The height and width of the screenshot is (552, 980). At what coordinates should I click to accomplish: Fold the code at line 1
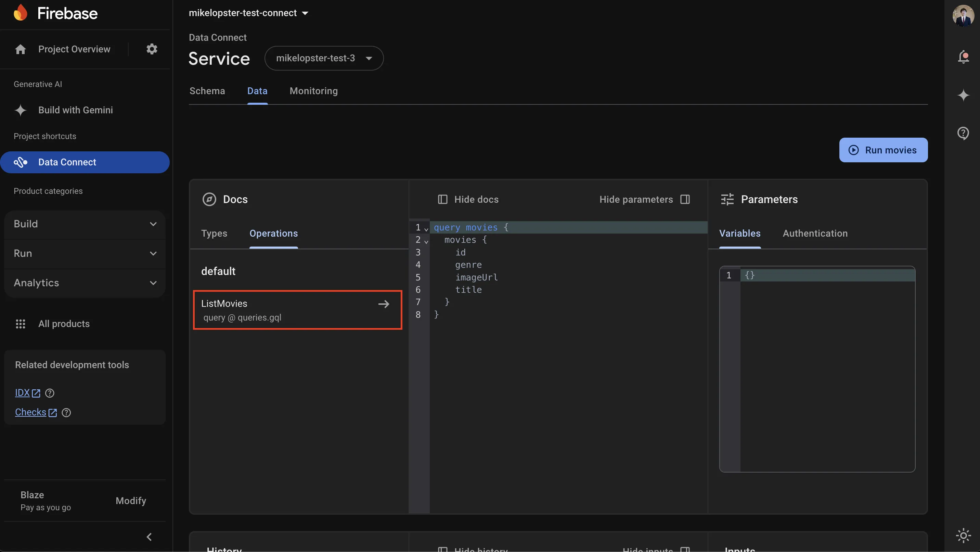coord(426,229)
